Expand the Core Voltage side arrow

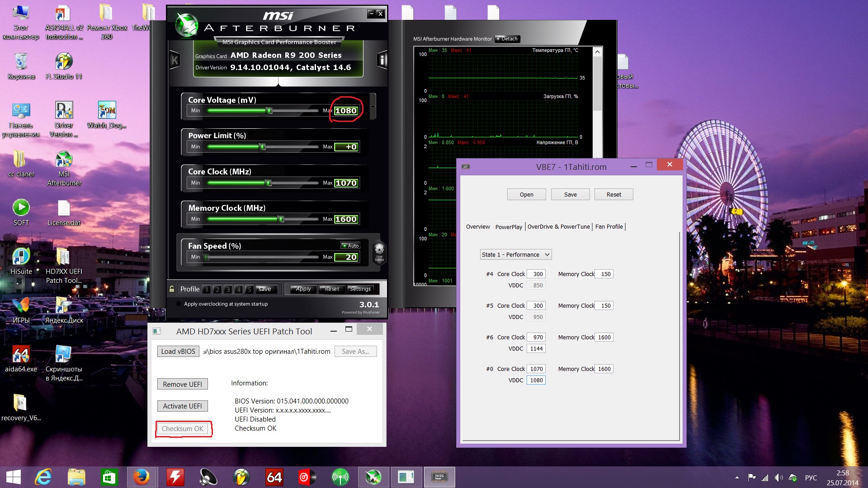click(x=373, y=107)
